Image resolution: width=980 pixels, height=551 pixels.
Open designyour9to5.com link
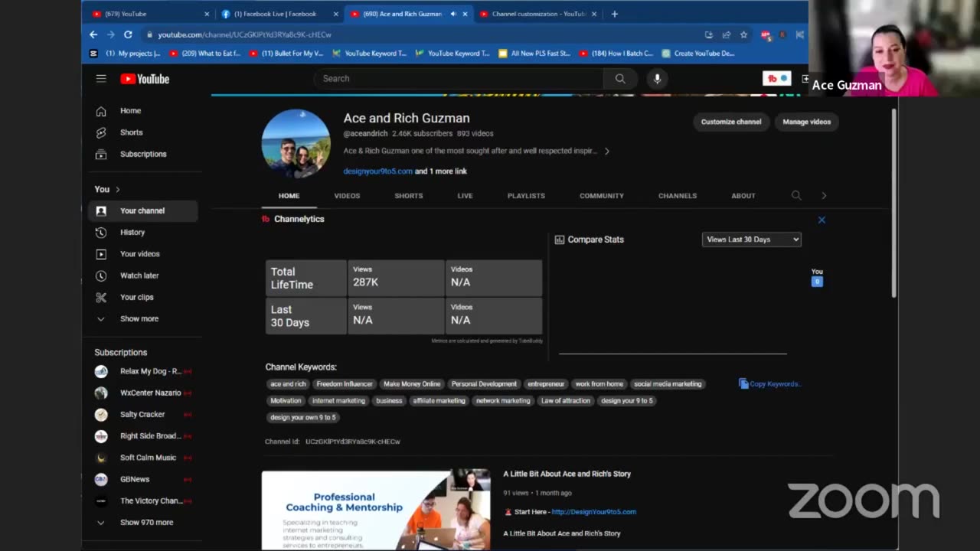click(377, 171)
